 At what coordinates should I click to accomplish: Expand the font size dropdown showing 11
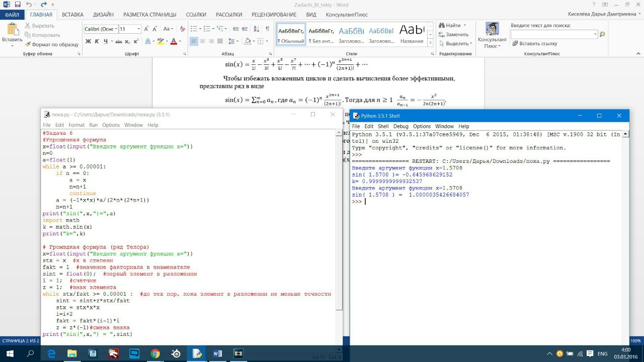138,29
